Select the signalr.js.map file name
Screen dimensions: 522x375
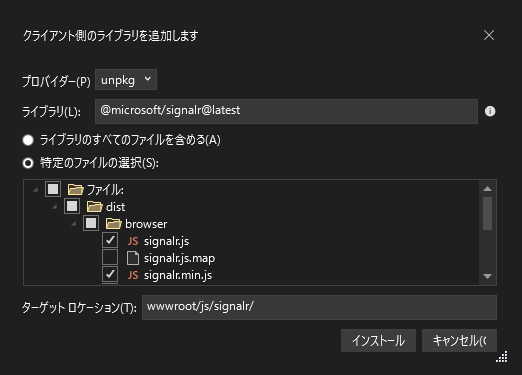179,258
